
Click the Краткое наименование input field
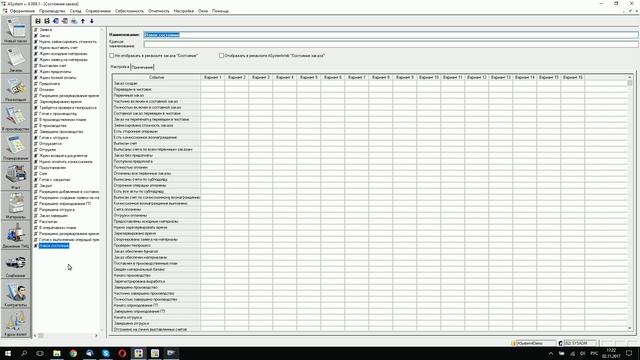(391, 44)
